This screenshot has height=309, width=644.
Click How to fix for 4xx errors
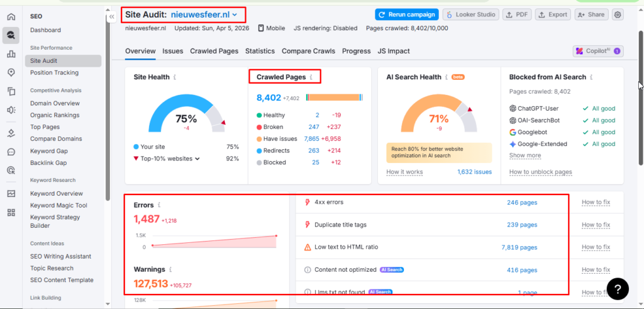click(x=596, y=202)
